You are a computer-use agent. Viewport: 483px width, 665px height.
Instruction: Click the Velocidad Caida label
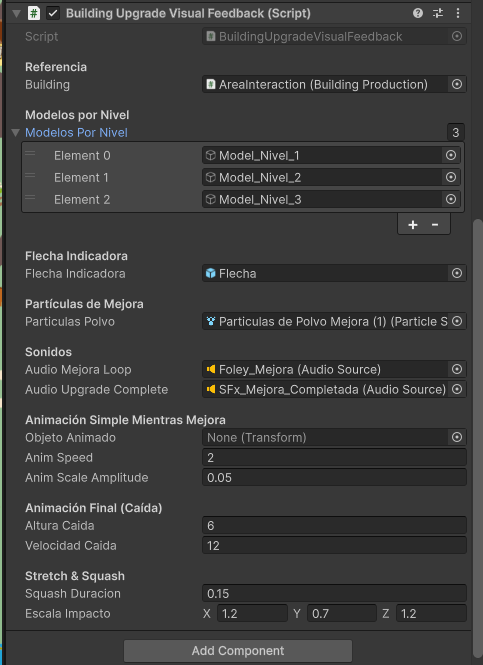click(x=71, y=545)
